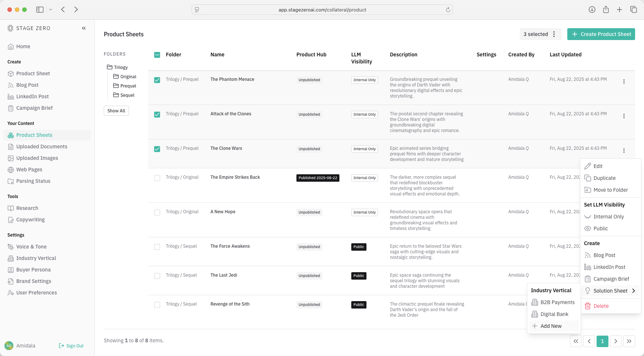644x356 pixels.
Task: Open the Prequel folder in tree
Action: point(128,86)
